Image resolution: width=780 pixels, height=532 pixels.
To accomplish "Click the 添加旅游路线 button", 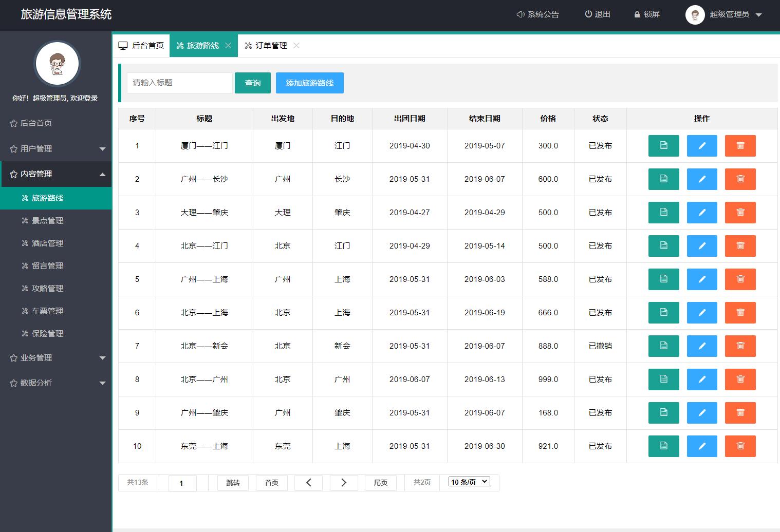I will tap(309, 83).
